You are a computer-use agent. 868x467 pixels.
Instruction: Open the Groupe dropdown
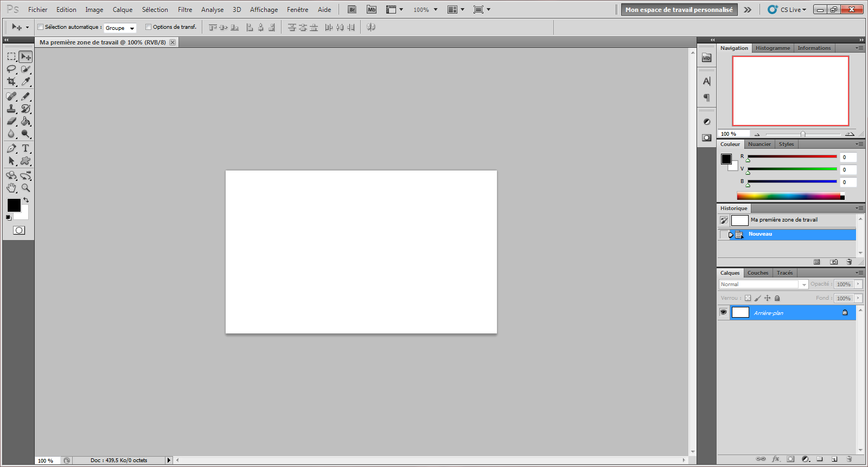(x=120, y=28)
